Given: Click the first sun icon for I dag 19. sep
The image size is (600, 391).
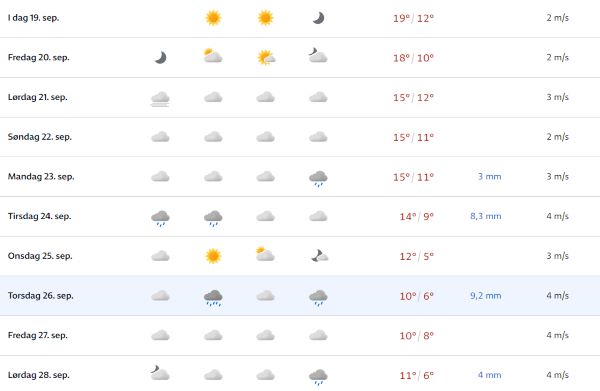Looking at the screenshot, I should click(x=213, y=18).
